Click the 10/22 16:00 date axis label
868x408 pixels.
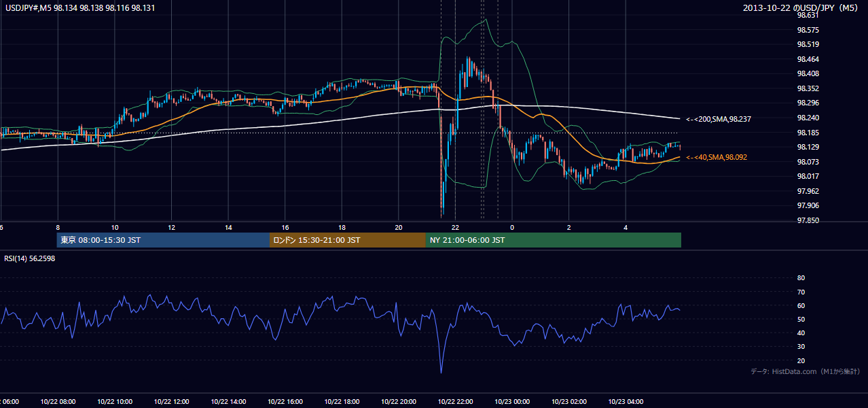285,402
